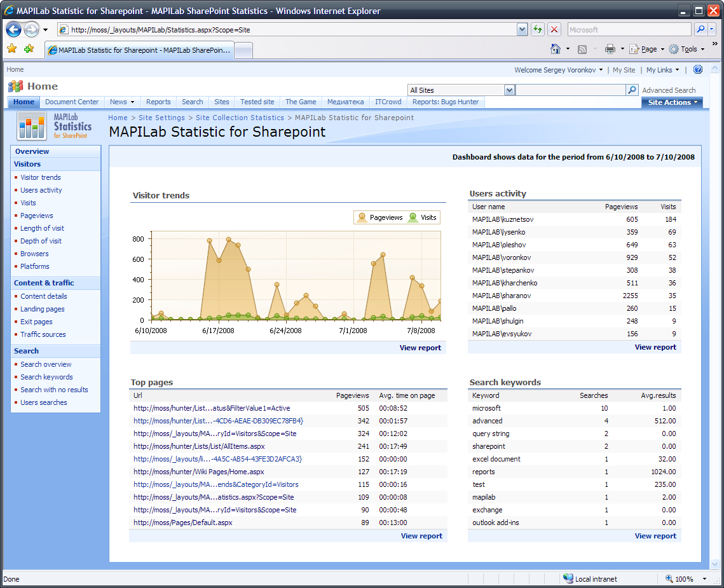The height and width of the screenshot is (588, 724).
Task: Click the browser Back arrow button
Action: [13, 30]
